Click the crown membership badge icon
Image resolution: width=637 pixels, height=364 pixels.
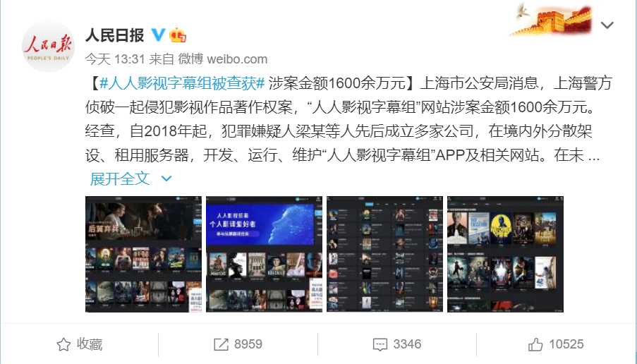pos(178,35)
